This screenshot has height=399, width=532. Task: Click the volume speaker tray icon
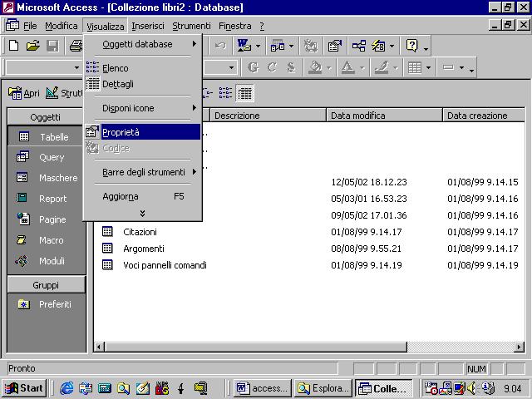tap(471, 388)
